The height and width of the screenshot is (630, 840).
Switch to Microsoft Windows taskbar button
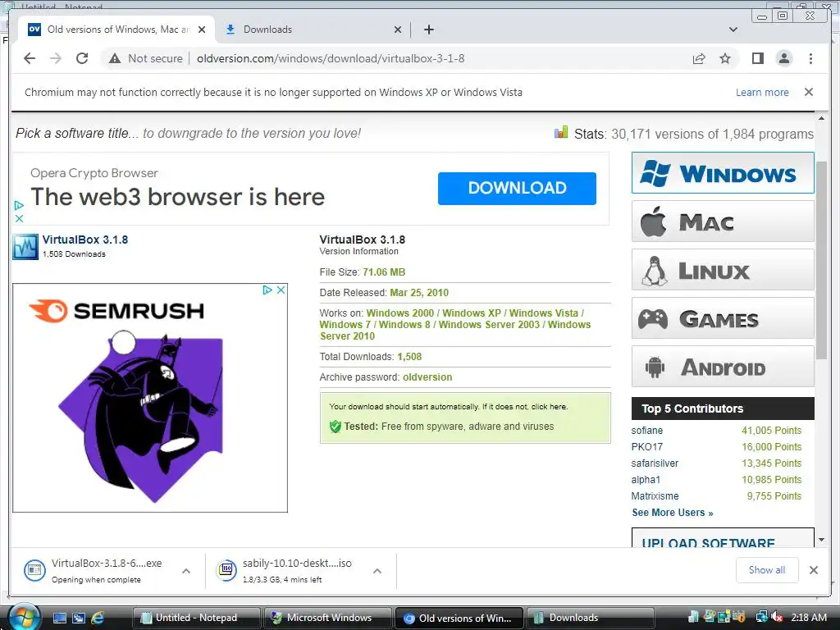pyautogui.click(x=328, y=618)
